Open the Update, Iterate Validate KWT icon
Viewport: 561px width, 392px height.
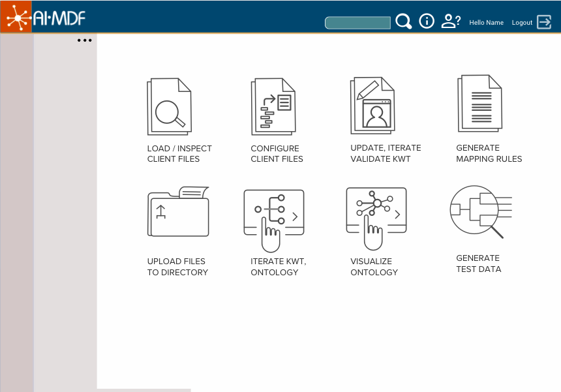(x=372, y=106)
